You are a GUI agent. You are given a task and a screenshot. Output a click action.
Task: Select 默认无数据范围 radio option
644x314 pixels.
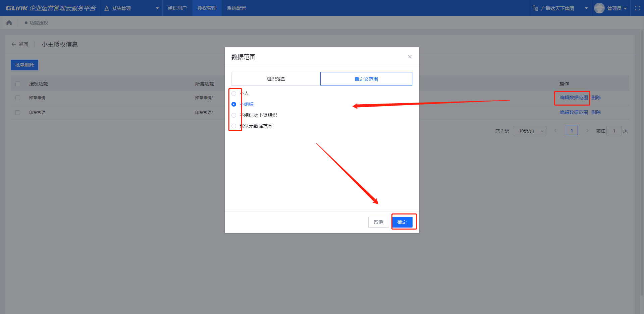[234, 126]
